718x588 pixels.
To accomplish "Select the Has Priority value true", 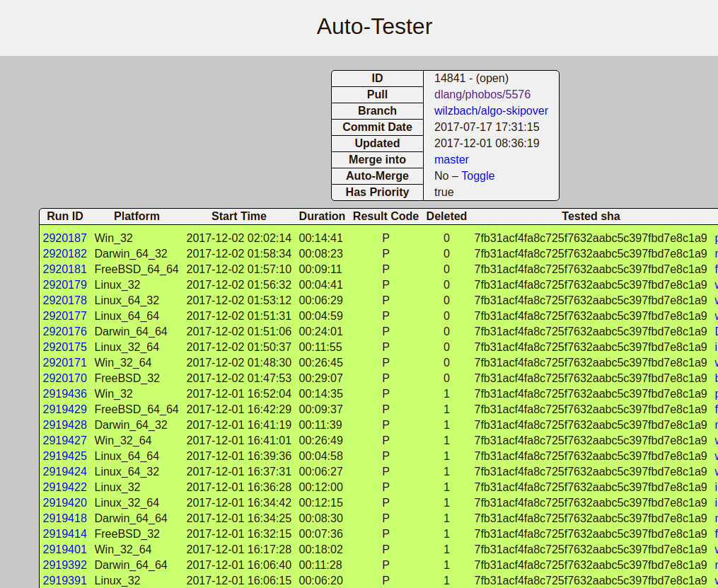I will (x=444, y=192).
